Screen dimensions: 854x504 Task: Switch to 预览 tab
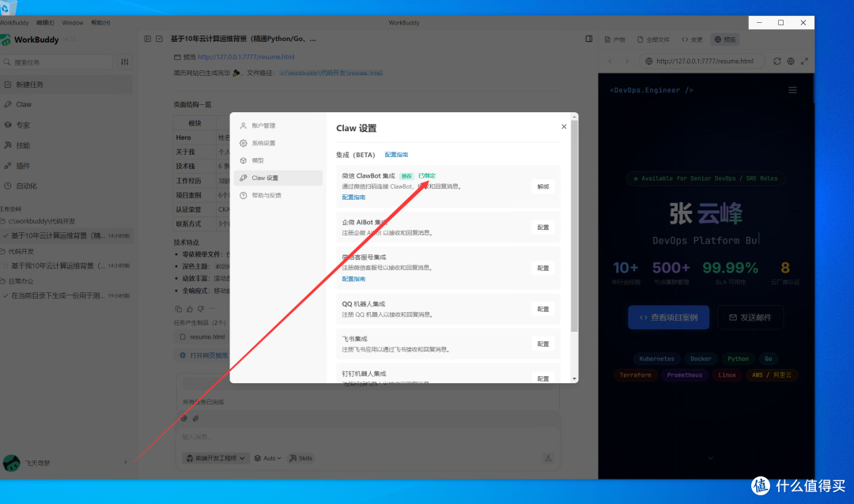point(725,39)
